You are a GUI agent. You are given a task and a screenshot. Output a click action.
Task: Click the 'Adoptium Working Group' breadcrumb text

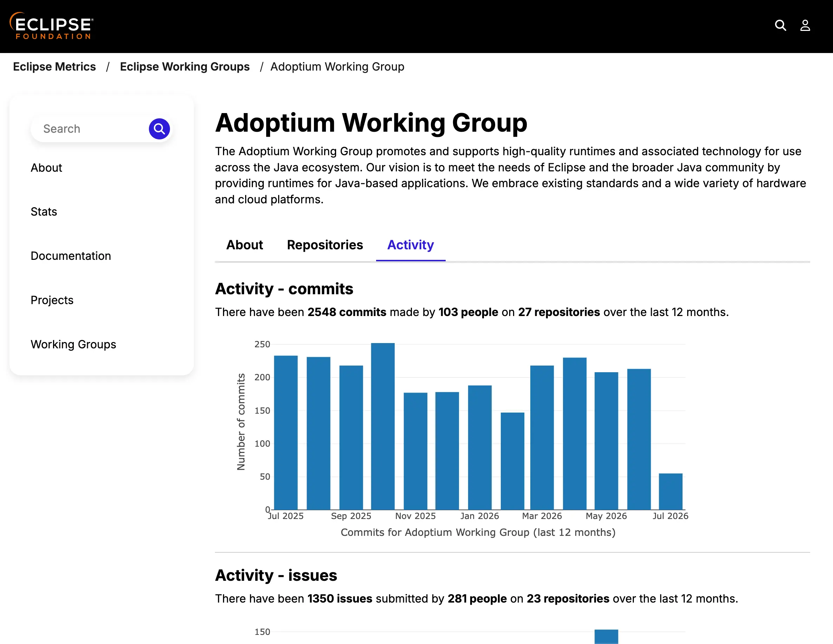click(337, 66)
